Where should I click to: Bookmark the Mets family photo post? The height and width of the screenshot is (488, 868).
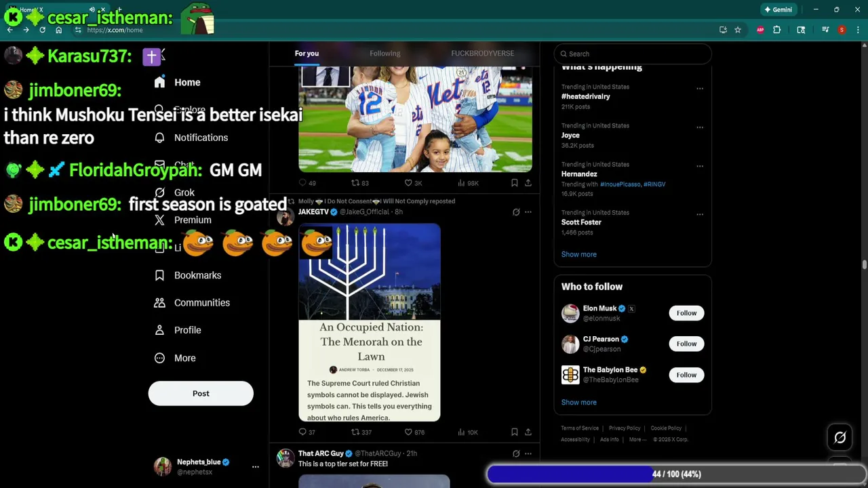[514, 183]
